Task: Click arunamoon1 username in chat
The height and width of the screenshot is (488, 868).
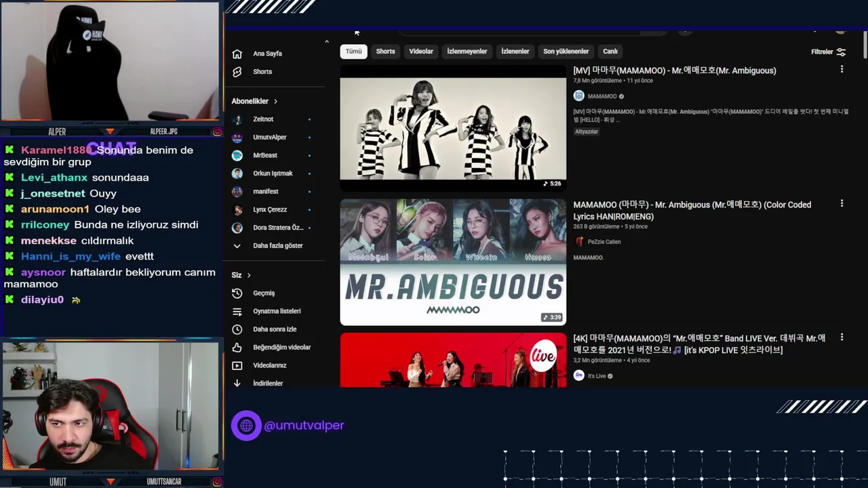Action: pos(55,209)
